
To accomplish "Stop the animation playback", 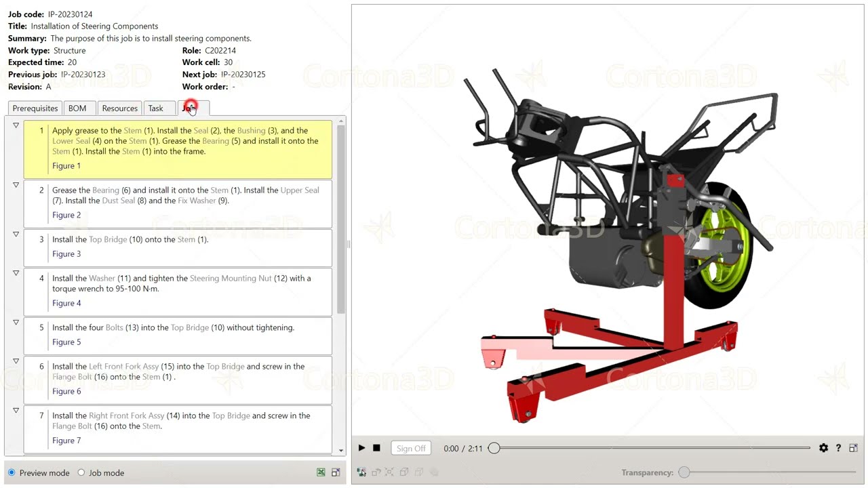I will click(377, 448).
